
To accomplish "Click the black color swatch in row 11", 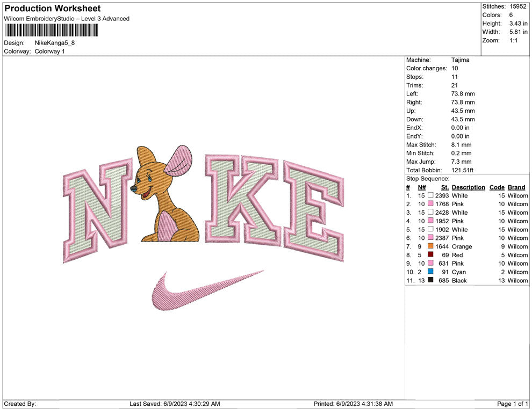I will point(430,280).
